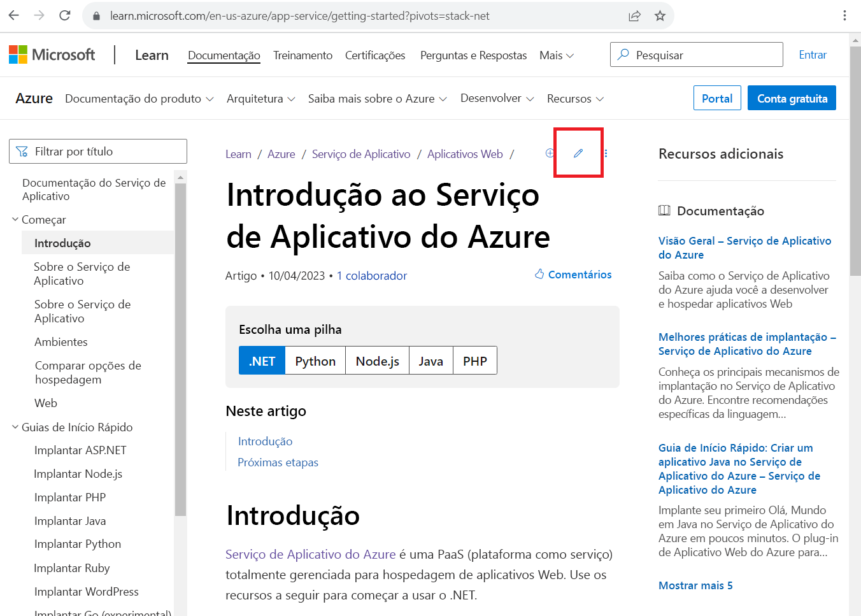The height and width of the screenshot is (616, 861).
Task: Collapse the Guias de Início Rápido section
Action: 14,427
